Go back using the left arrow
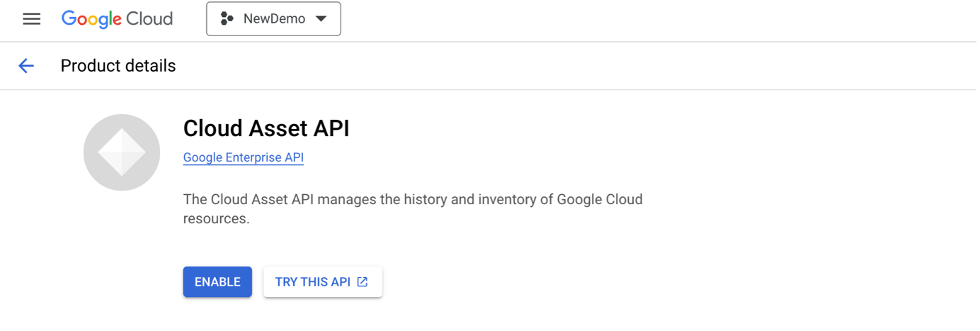Viewport: 980px width, 331px height. [26, 66]
